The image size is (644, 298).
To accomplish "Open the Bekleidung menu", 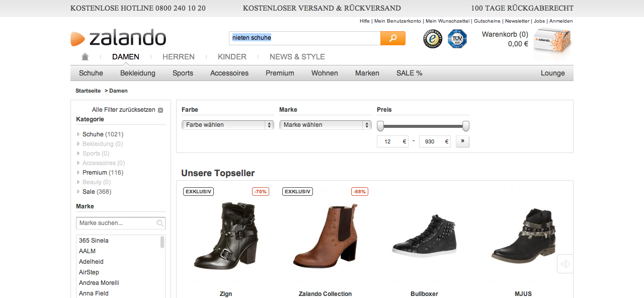I will (x=137, y=73).
